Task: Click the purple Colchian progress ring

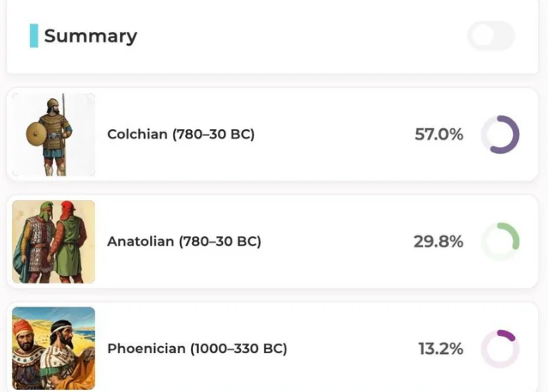Action: click(x=500, y=135)
